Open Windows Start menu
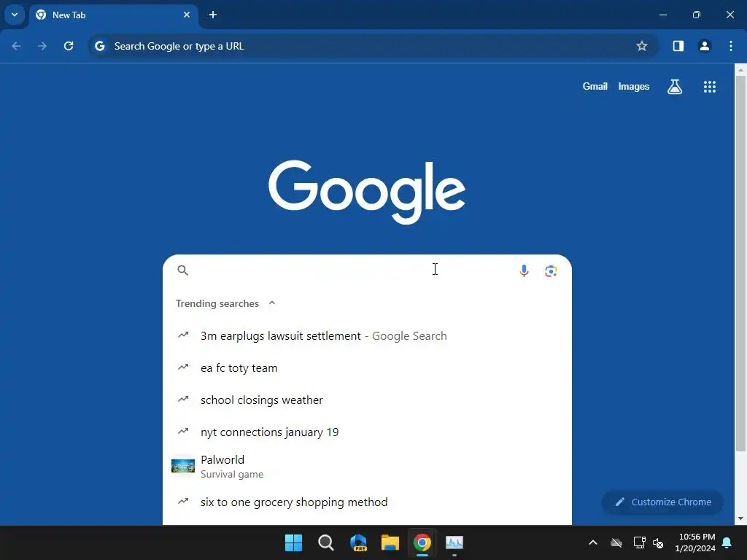Image resolution: width=747 pixels, height=560 pixels. pyautogui.click(x=293, y=542)
